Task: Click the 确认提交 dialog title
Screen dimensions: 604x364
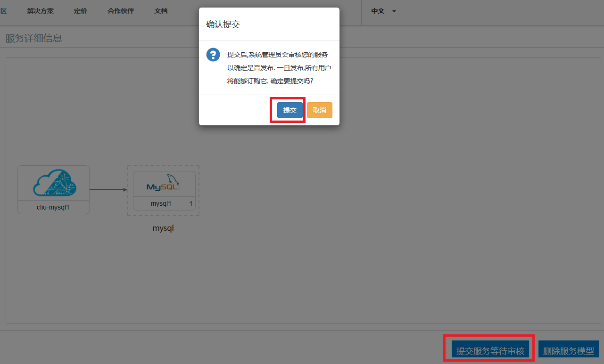Action: (223, 24)
